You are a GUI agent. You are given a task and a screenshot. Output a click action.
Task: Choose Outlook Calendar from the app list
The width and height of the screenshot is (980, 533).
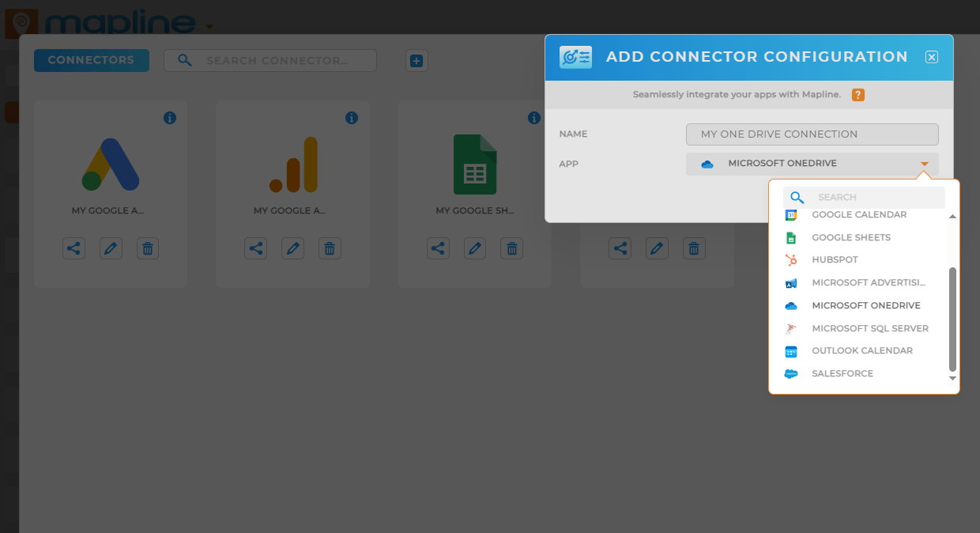862,350
